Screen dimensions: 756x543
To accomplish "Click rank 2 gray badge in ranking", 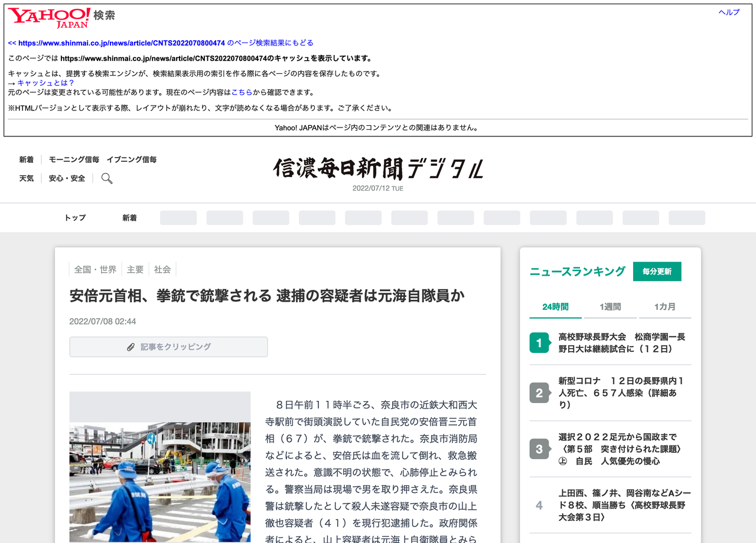I will [539, 393].
